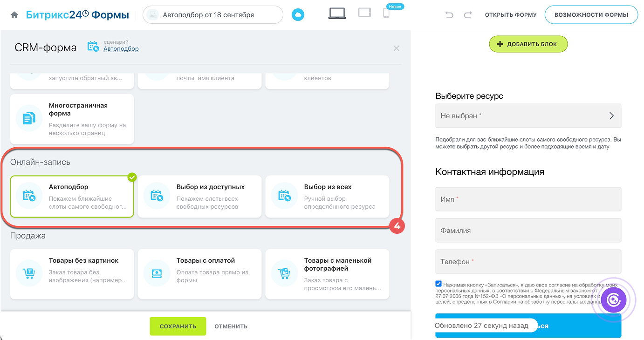Click the Автоподбор scenario link
644x340 pixels.
(x=121, y=49)
